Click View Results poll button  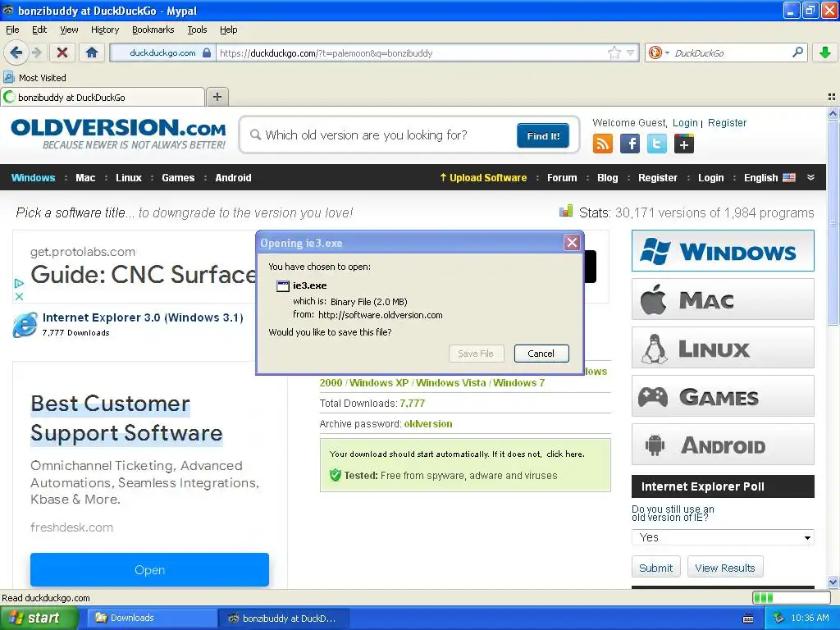coord(725,568)
